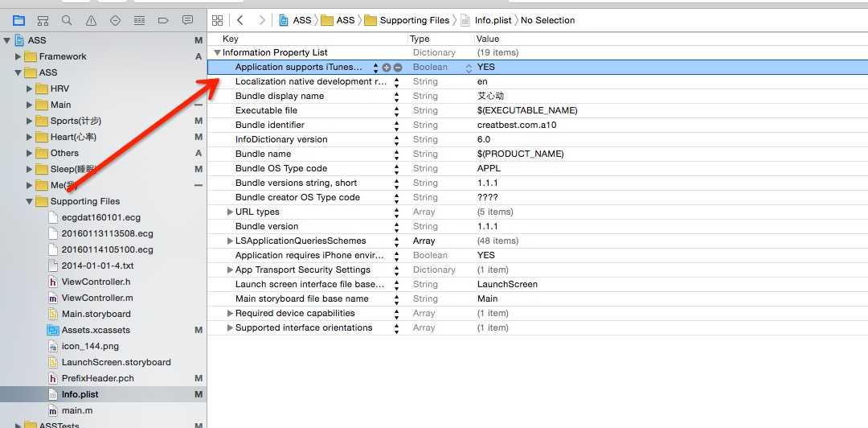
Task: Click the LaunchScreen value cell
Action: [507, 284]
